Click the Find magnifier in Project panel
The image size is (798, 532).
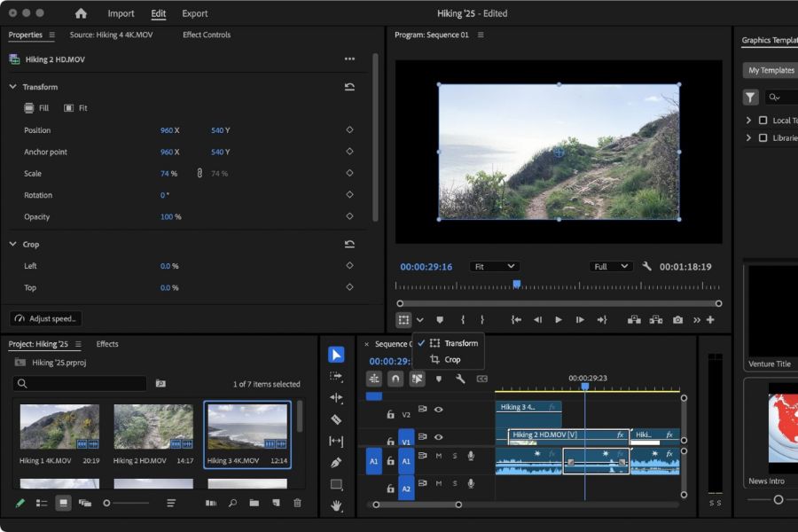coord(232,503)
